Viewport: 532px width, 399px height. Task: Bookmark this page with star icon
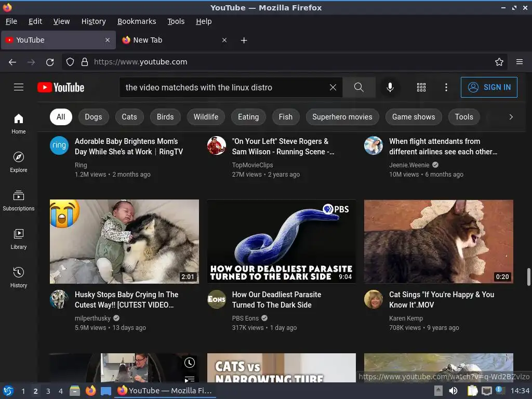(499, 62)
